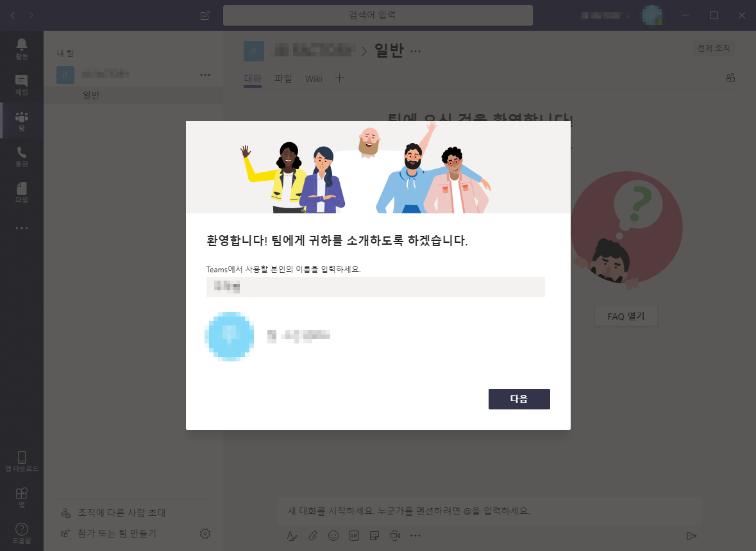Click the name input field in dialog
This screenshot has width=756, height=551.
coord(376,287)
